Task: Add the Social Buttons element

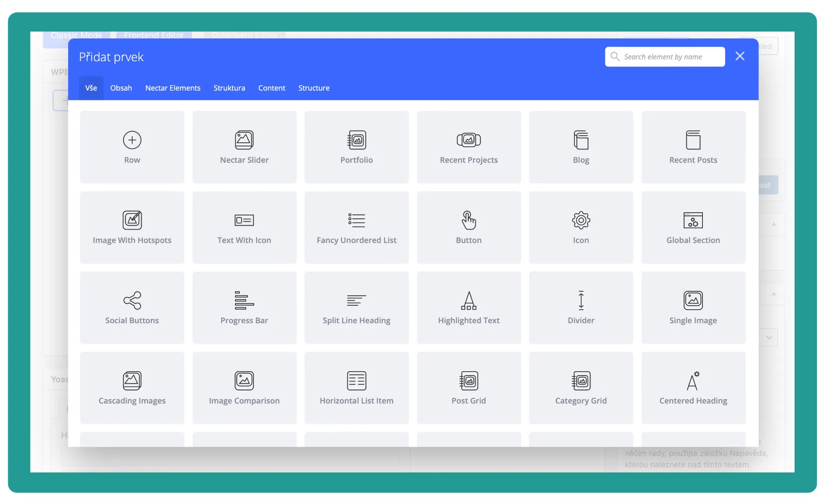Action: click(x=132, y=308)
